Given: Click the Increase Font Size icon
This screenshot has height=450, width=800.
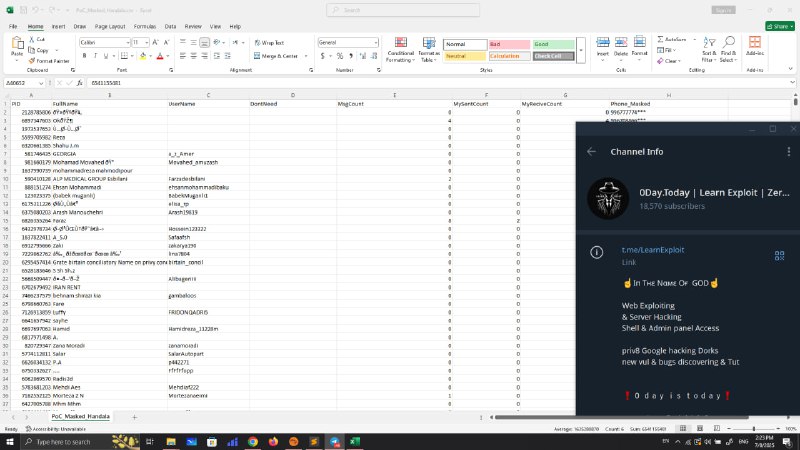Looking at the screenshot, I should [156, 42].
